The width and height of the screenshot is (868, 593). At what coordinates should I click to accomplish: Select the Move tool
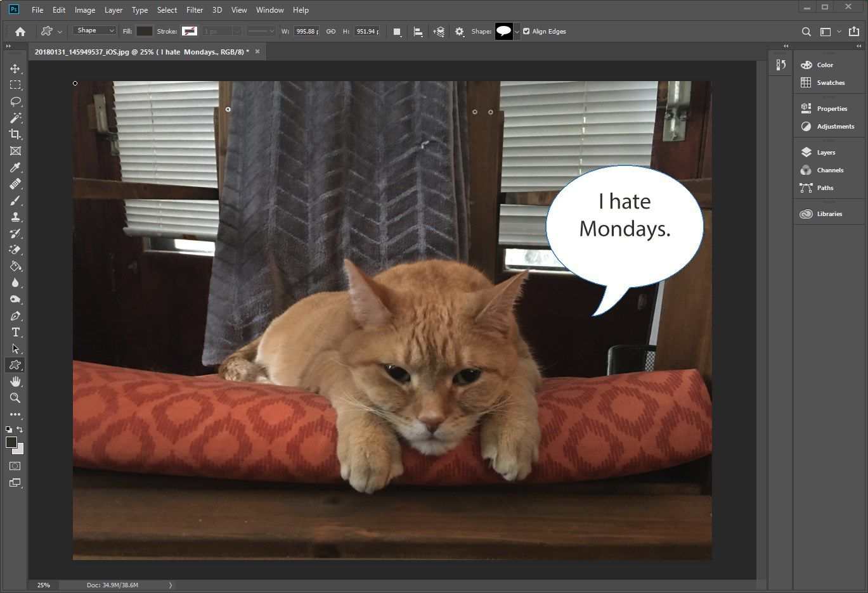15,68
